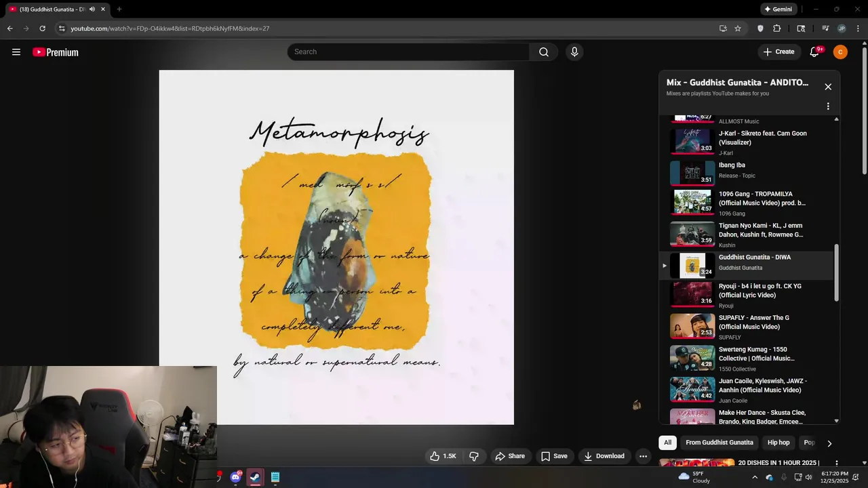Close the Mix playlist panel
Viewport: 868px width, 488px height.
point(828,87)
